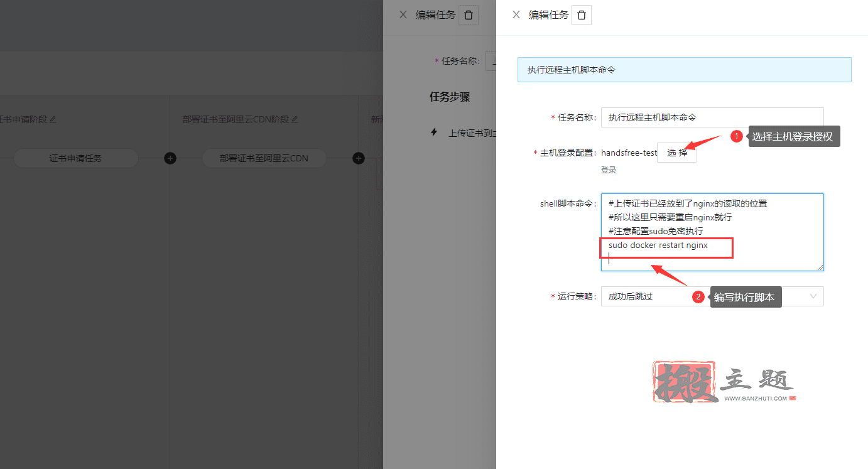Click the handsfree-test host login value

629,153
